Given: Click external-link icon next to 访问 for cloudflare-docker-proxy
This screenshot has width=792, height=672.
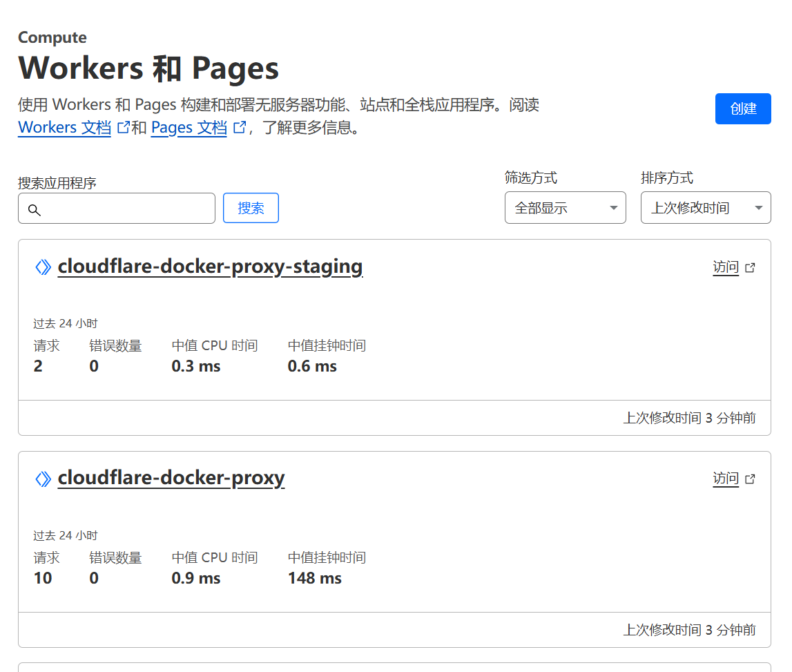Looking at the screenshot, I should click(x=751, y=479).
